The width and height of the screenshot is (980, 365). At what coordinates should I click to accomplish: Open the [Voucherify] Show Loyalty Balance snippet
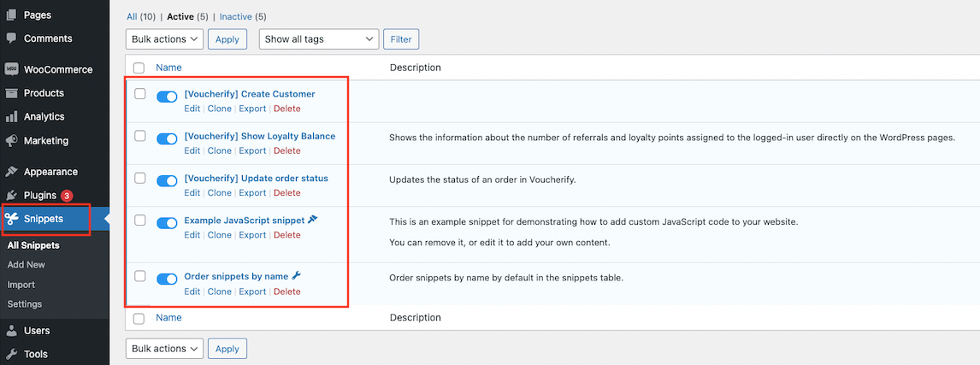[x=259, y=136]
